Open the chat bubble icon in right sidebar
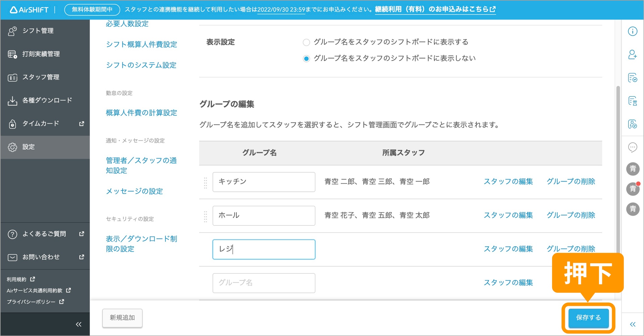Image resolution: width=644 pixels, height=336 pixels. click(x=632, y=147)
